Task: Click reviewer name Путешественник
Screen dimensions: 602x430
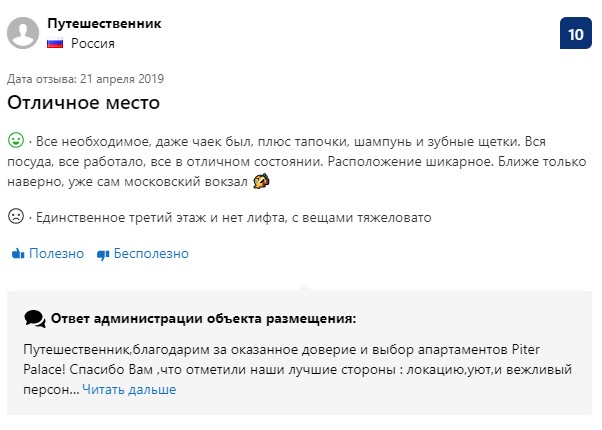Action: [x=104, y=23]
